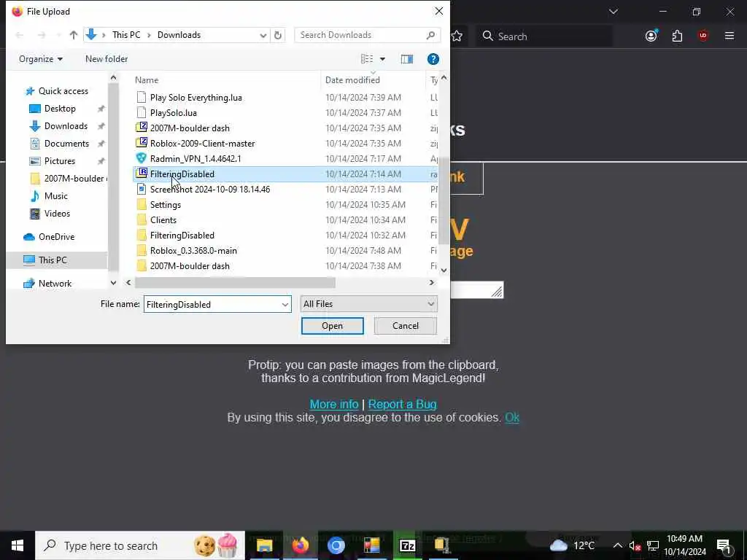Open the Report a Bug link
The image size is (747, 560).
[402, 404]
